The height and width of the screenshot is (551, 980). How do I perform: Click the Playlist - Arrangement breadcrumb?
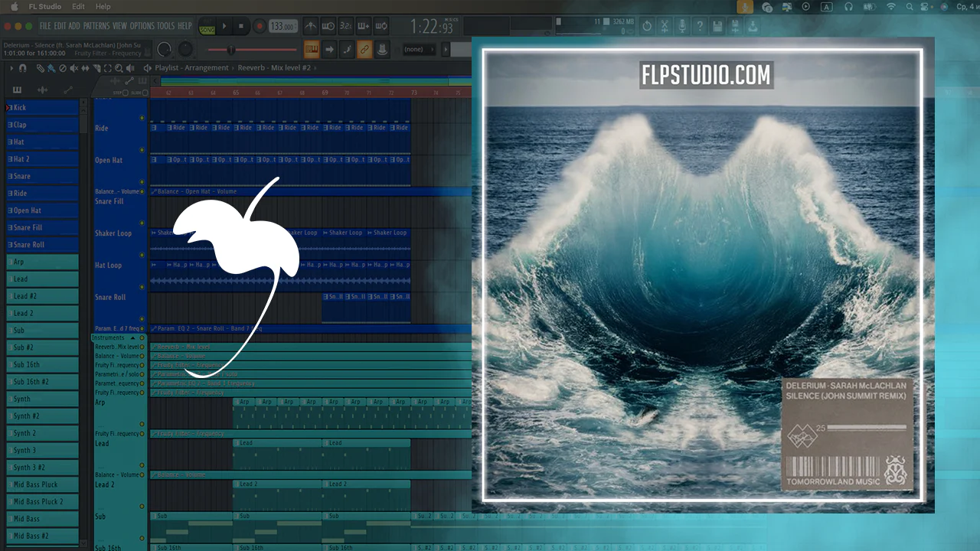[191, 68]
